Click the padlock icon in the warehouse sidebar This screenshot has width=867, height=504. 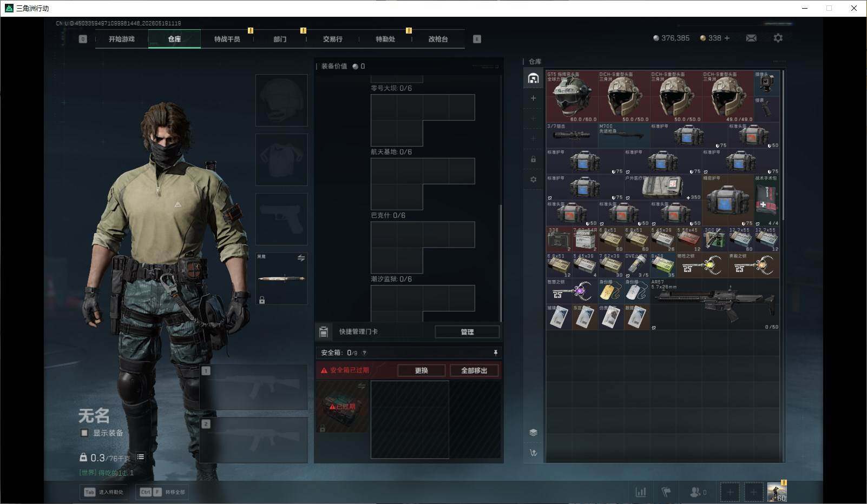[x=533, y=159]
